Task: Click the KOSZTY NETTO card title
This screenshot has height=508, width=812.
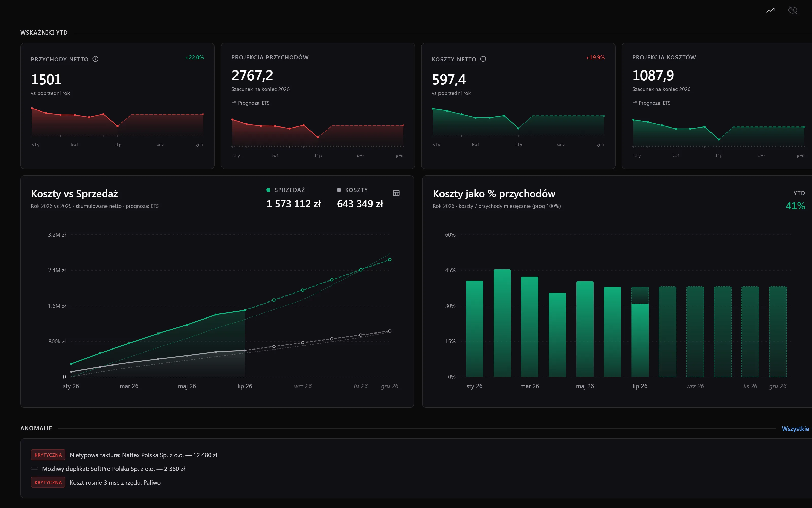Action: [x=454, y=59]
